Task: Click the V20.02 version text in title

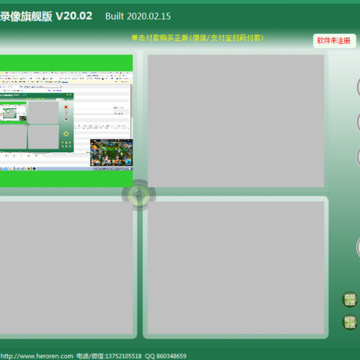Action: point(74,16)
